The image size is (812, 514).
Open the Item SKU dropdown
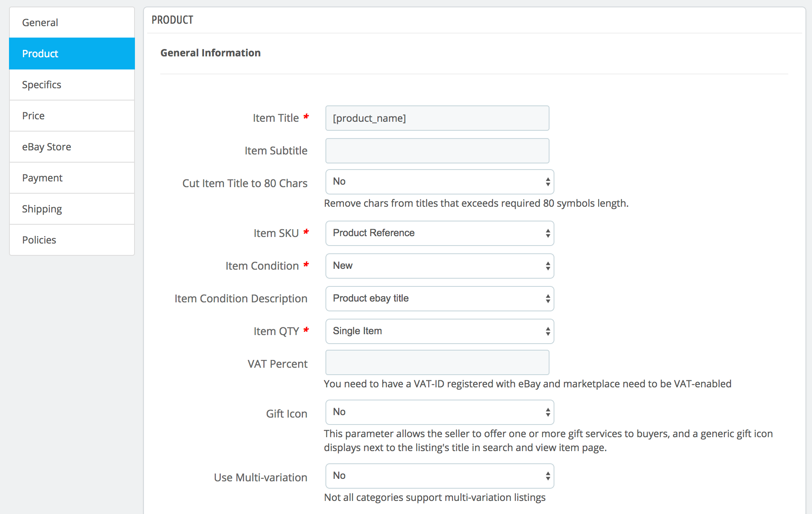[440, 233]
